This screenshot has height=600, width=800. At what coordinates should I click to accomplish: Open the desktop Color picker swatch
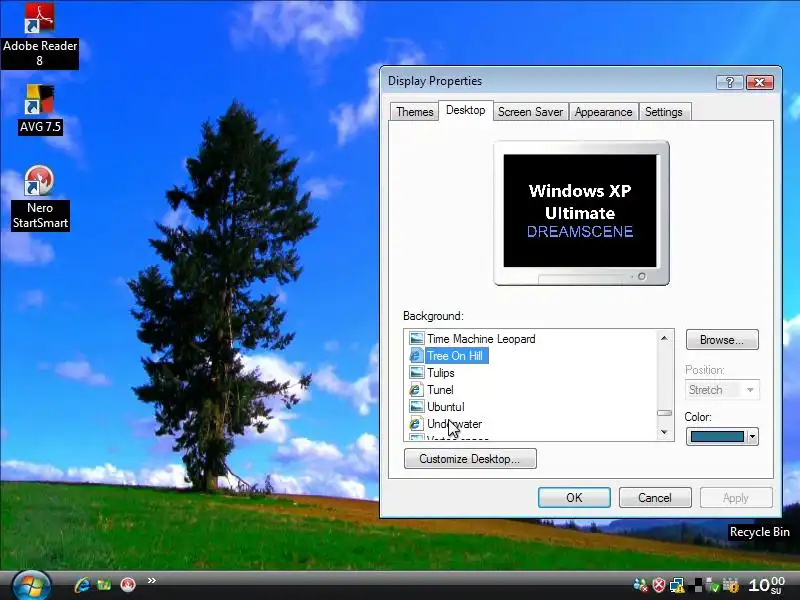pyautogui.click(x=717, y=437)
